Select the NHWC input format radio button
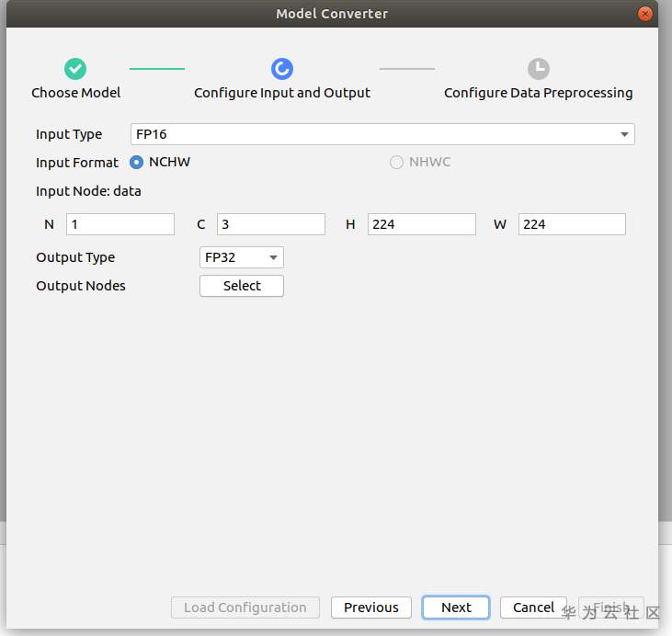This screenshot has width=672, height=636. (396, 163)
